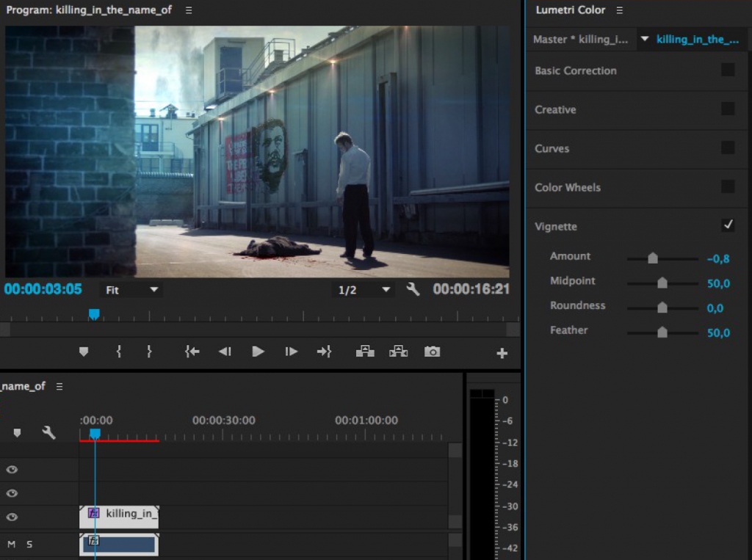752x560 pixels.
Task: Toggle top video track eye visibility
Action: pos(12,470)
